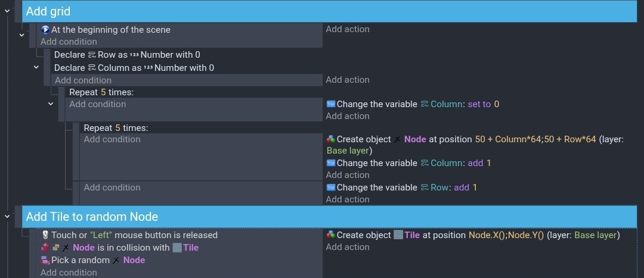Collapse the beginning of the scene event
644x278 pixels.
pos(22,35)
